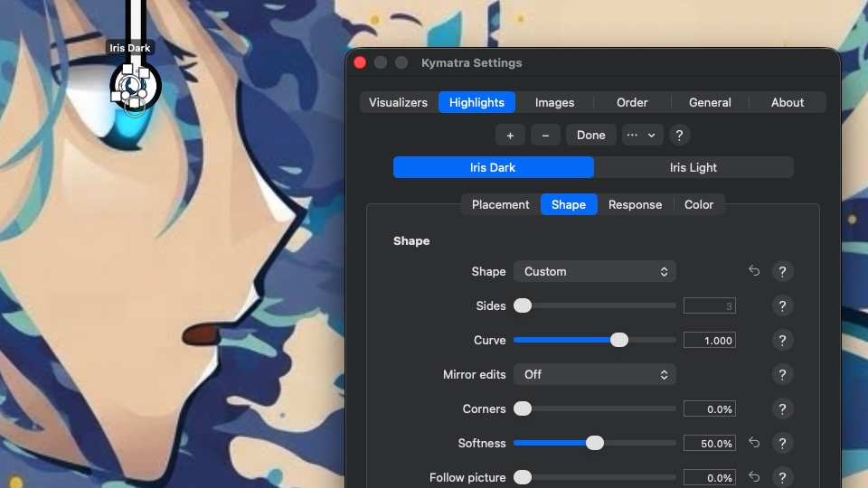Image resolution: width=868 pixels, height=488 pixels.
Task: Open the About tab
Action: pyautogui.click(x=788, y=102)
